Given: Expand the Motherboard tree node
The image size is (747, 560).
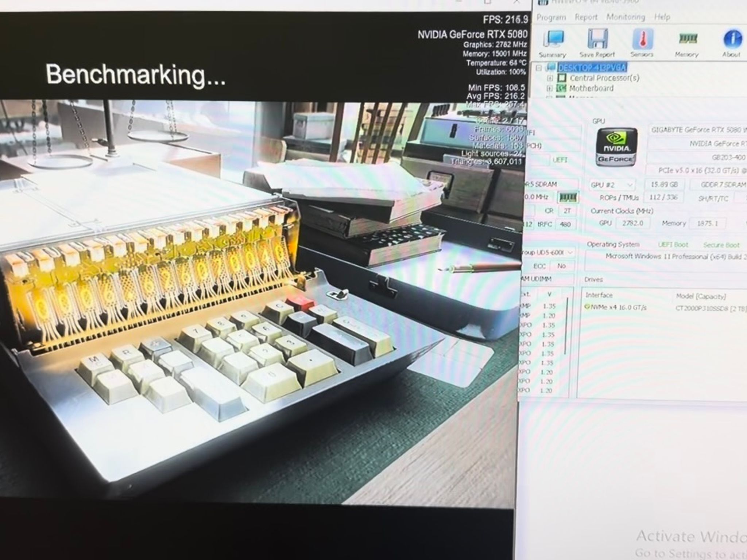Looking at the screenshot, I should (x=550, y=88).
